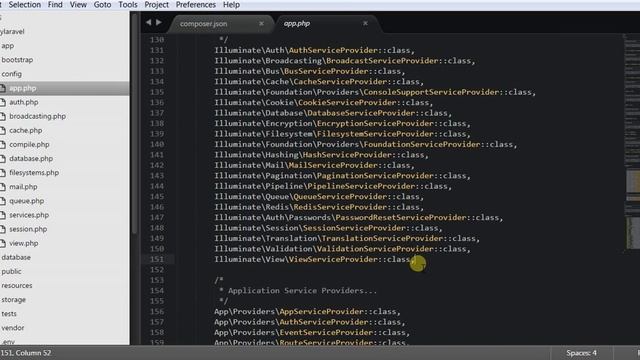Open the Help menu
640x360 pixels.
pyautogui.click(x=231, y=5)
